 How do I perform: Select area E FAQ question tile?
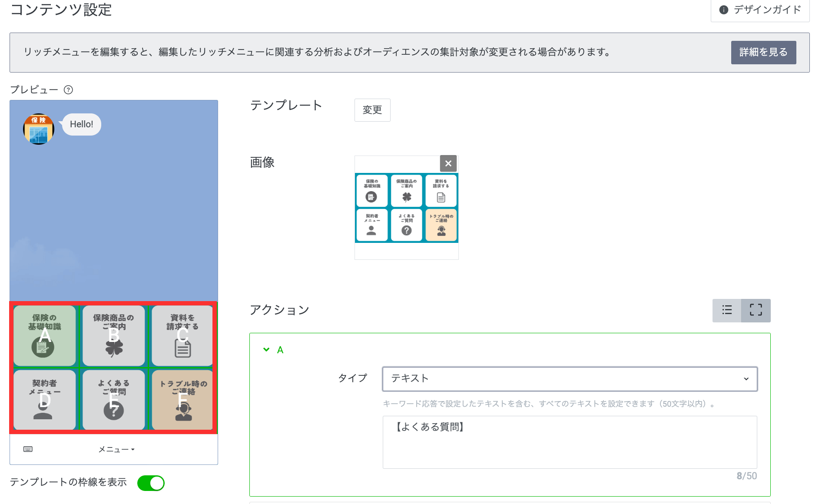point(113,400)
